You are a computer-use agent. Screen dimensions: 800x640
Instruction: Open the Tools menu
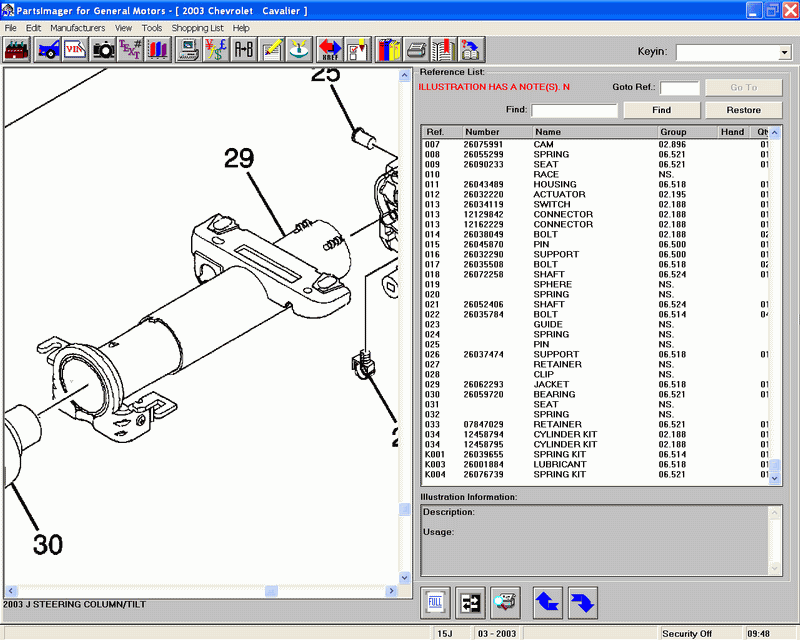152,28
